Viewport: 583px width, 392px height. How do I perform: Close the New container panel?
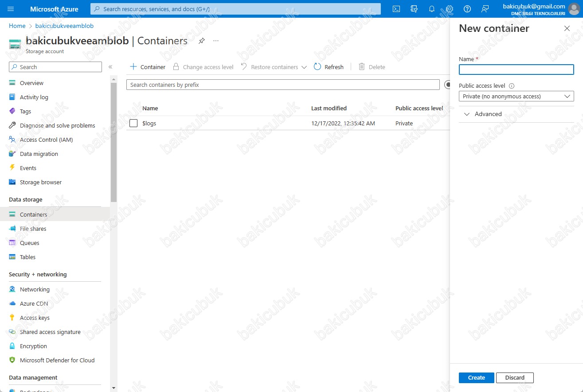coord(567,28)
